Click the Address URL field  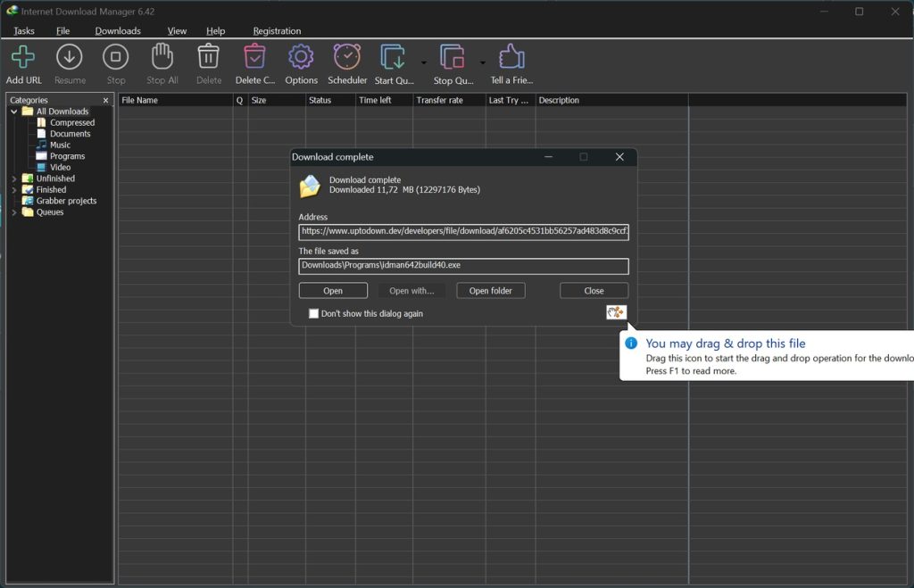click(x=463, y=231)
